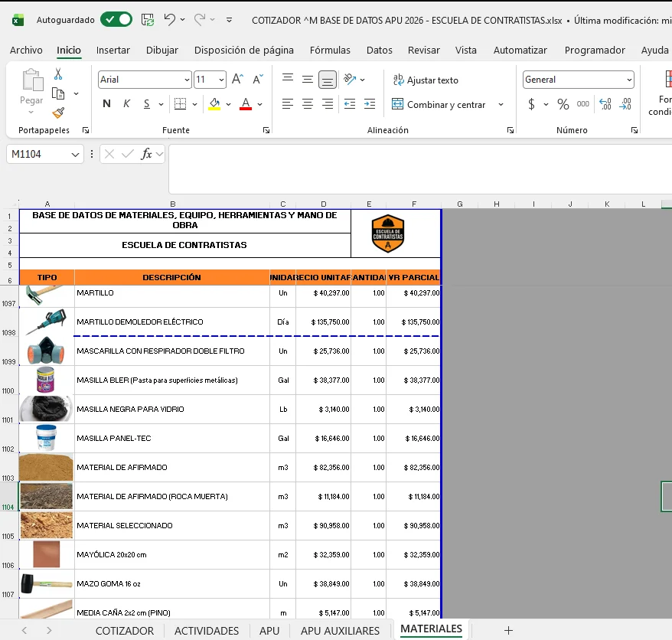Switch to the COTIZADOR sheet tab
Image resolution: width=672 pixels, height=640 pixels.
click(x=124, y=631)
